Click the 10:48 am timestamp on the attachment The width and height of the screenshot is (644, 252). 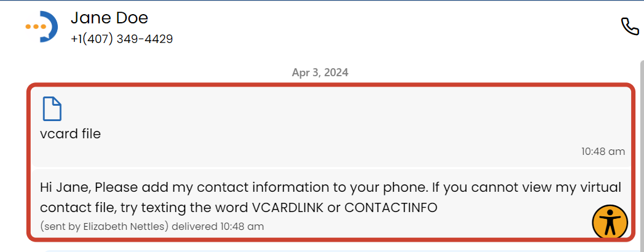[x=603, y=151]
